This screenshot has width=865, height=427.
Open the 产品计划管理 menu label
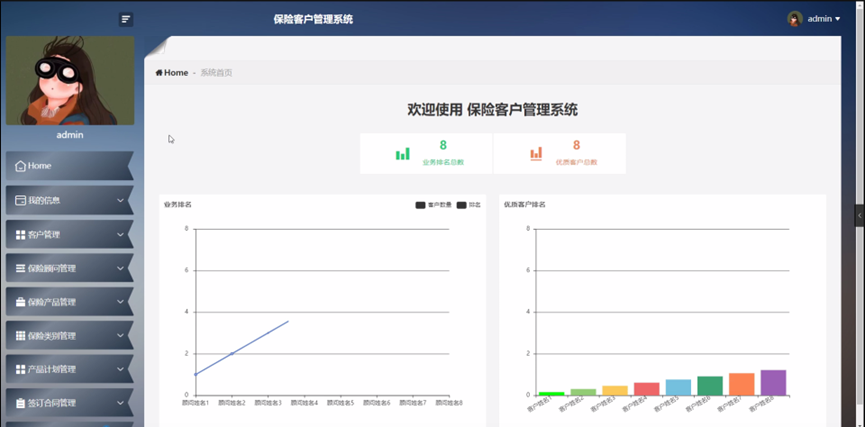pyautogui.click(x=52, y=369)
